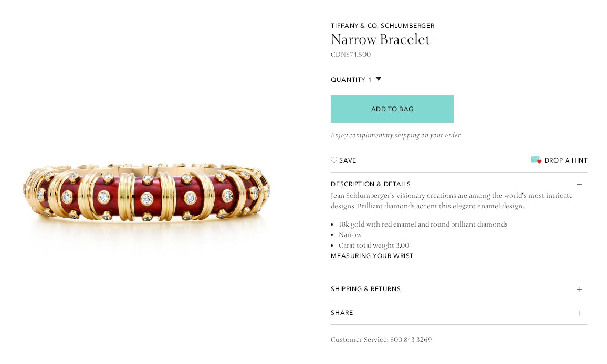The height and width of the screenshot is (364, 607).
Task: Select the quantity value 1
Action: click(370, 80)
